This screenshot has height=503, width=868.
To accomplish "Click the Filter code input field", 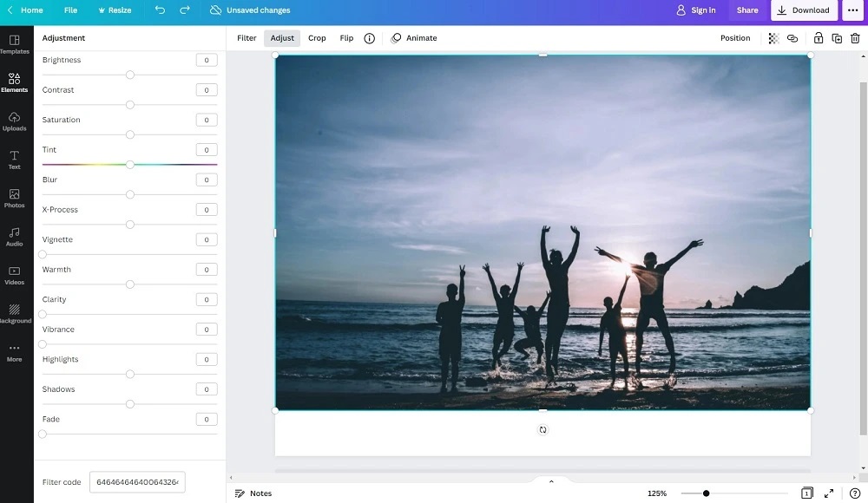I will (137, 481).
